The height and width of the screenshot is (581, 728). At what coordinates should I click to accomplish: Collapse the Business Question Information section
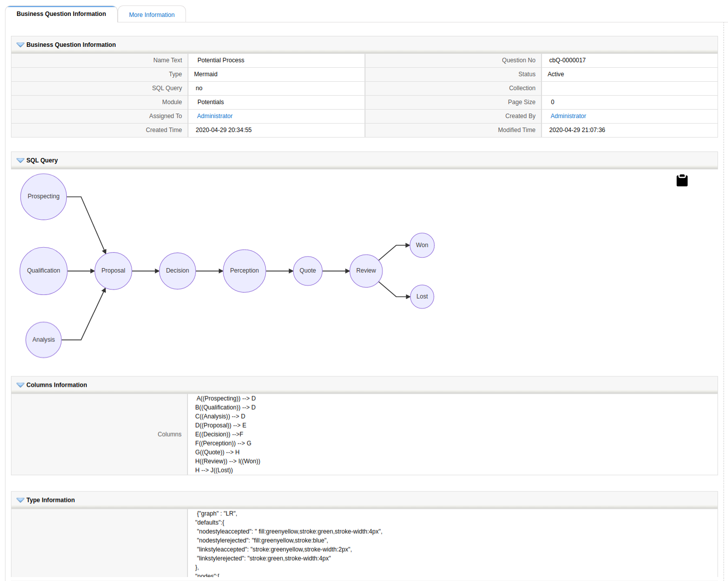[x=20, y=45]
